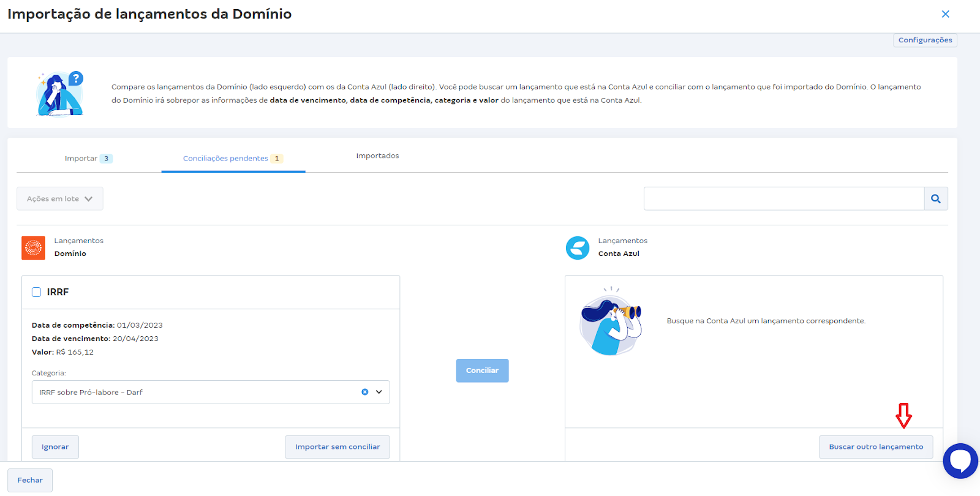Open the Categoria dropdown IRRF sobre Pró-labore

pyautogui.click(x=211, y=392)
